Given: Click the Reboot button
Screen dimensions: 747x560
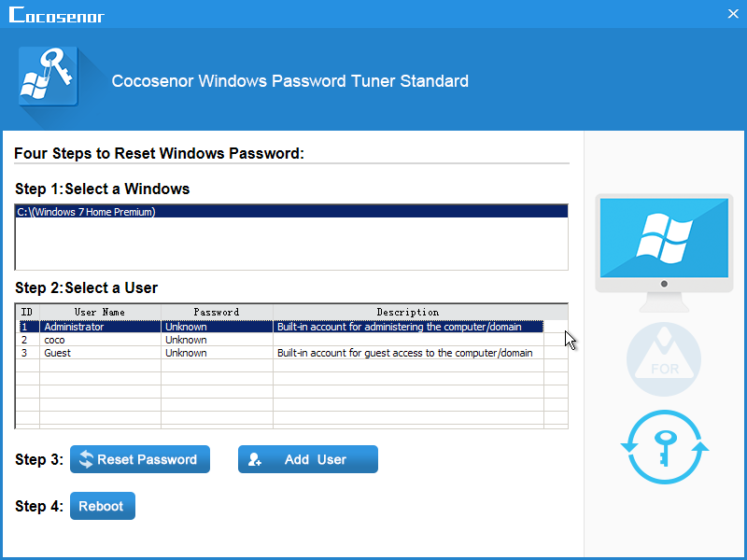Looking at the screenshot, I should [x=103, y=506].
